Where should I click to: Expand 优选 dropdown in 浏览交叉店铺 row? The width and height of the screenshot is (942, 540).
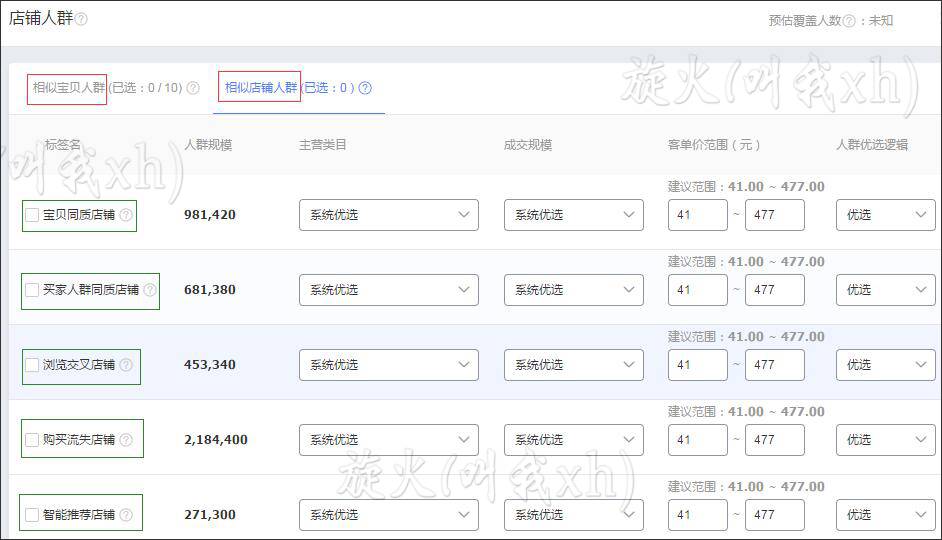coord(886,365)
